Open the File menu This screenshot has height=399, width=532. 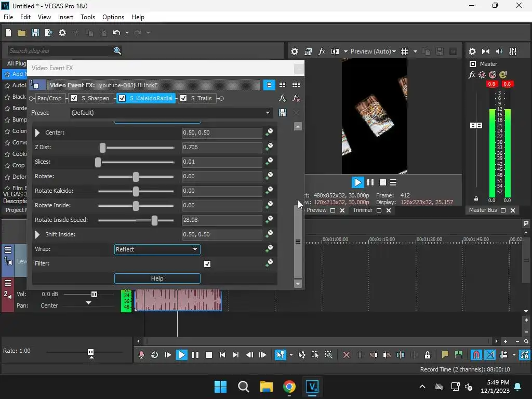point(8,17)
